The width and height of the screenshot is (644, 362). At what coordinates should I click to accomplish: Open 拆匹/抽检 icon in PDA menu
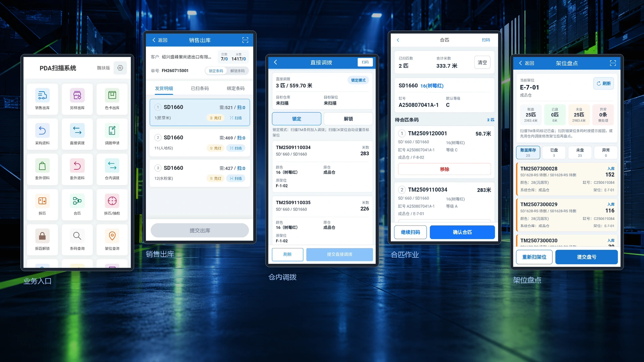tap(112, 201)
